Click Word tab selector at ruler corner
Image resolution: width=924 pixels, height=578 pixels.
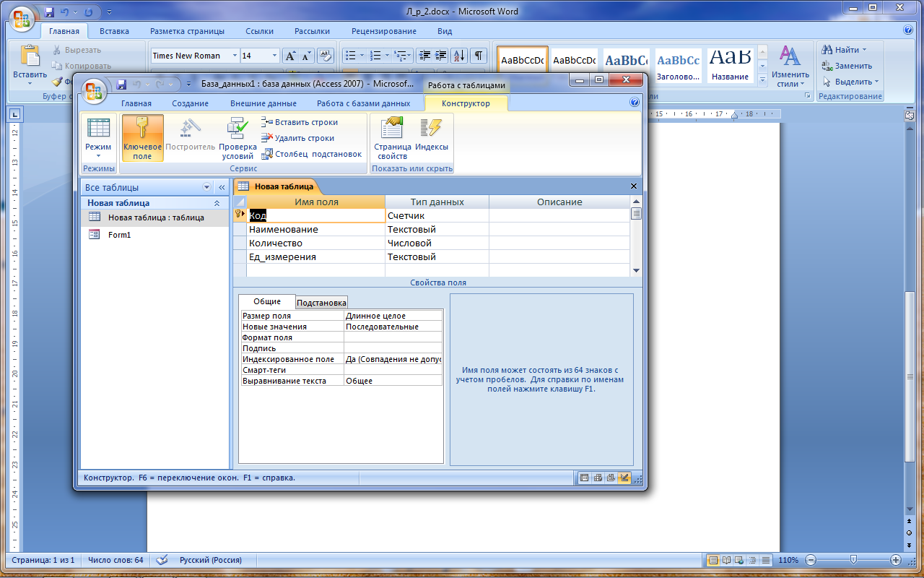pos(14,113)
